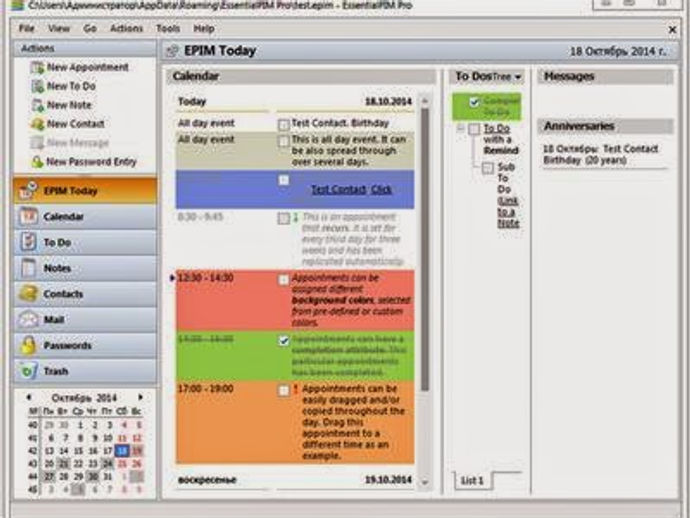Open the Go menu
690x518 pixels.
[x=90, y=29]
